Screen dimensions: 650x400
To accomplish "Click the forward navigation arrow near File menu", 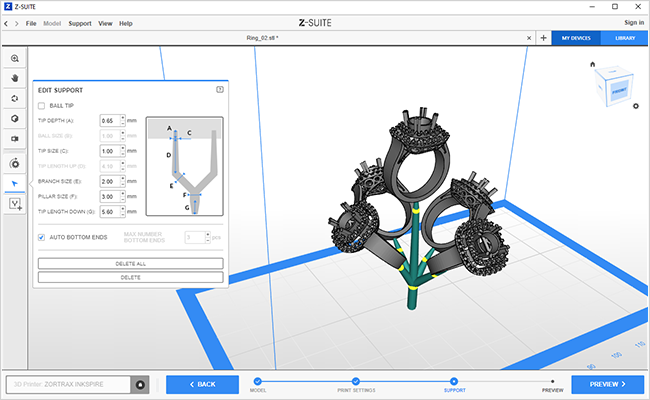I will [17, 24].
